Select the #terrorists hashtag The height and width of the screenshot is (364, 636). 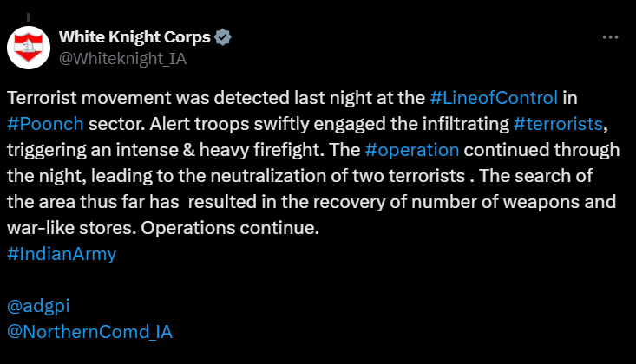[x=558, y=124]
